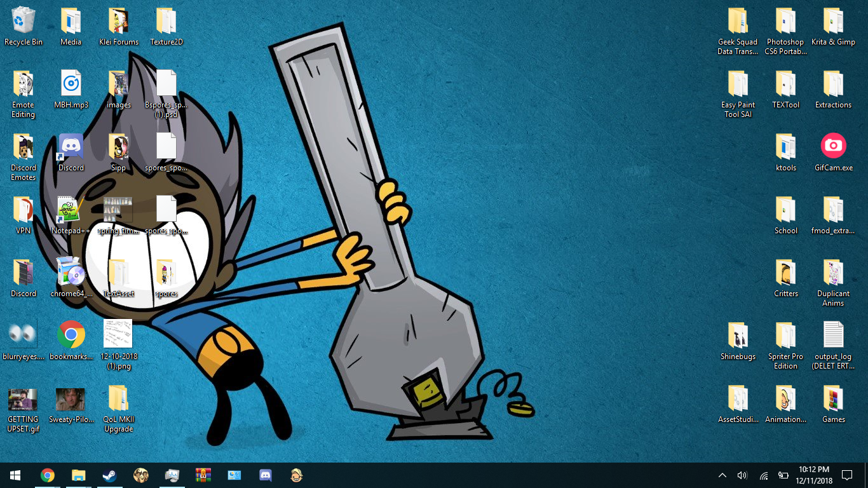Open the Action Center notifications
This screenshot has height=488, width=868.
tap(847, 475)
